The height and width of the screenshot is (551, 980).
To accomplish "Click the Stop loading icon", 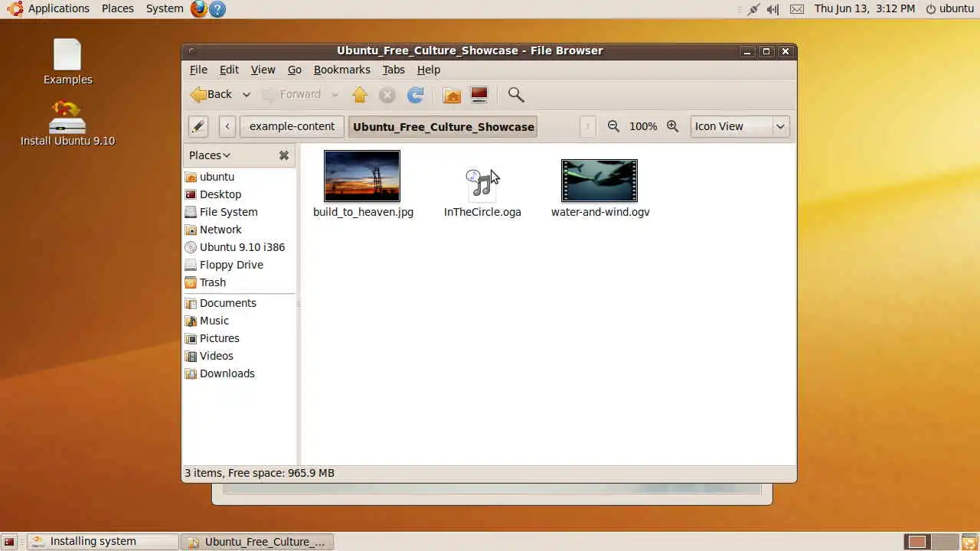I will [387, 95].
